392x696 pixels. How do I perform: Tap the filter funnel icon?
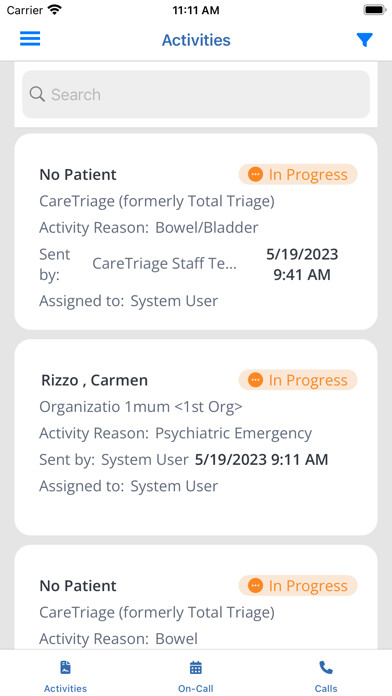[x=364, y=40]
